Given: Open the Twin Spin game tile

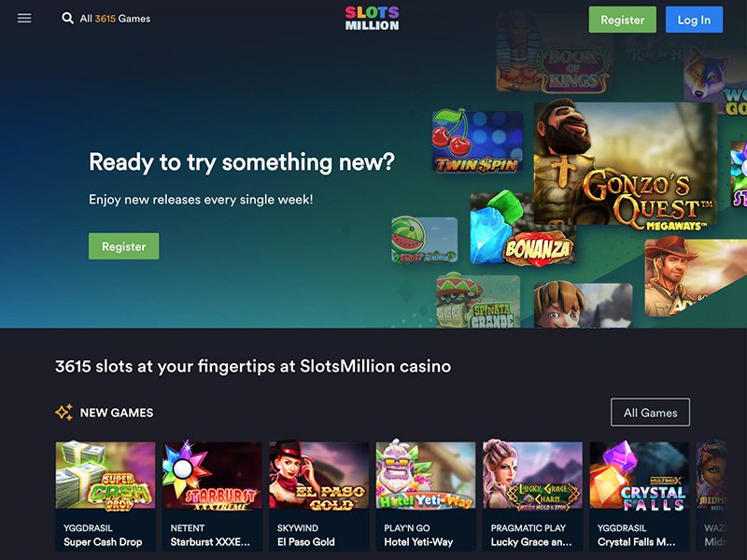Looking at the screenshot, I should 477,142.
